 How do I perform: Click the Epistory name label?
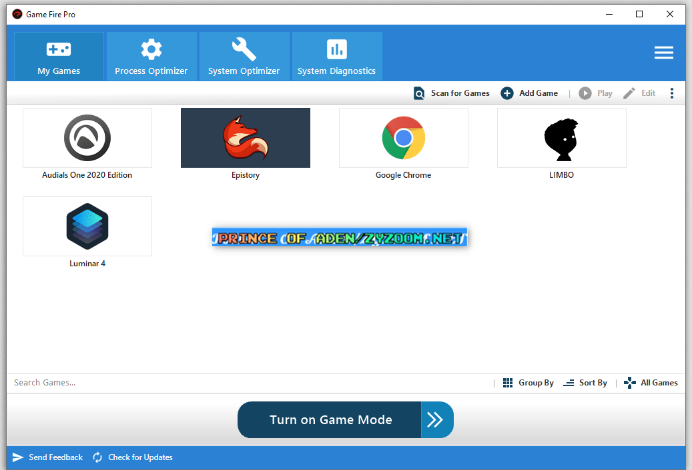click(x=245, y=176)
